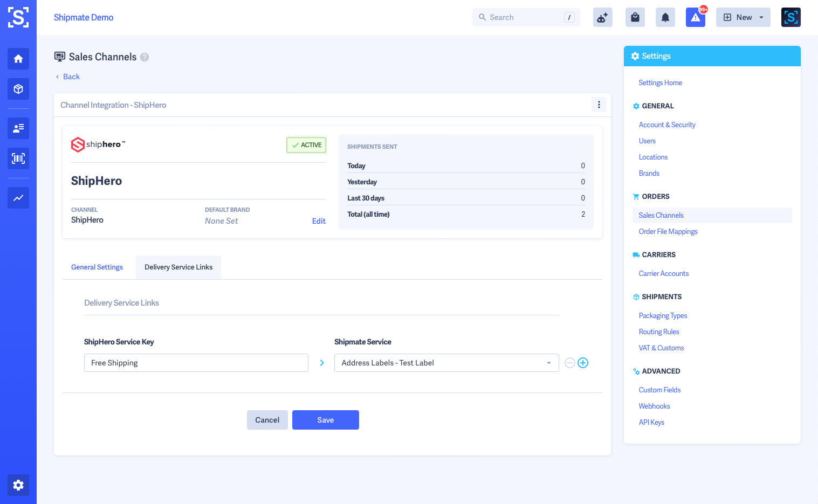Remove the delivery service link row

(x=570, y=363)
